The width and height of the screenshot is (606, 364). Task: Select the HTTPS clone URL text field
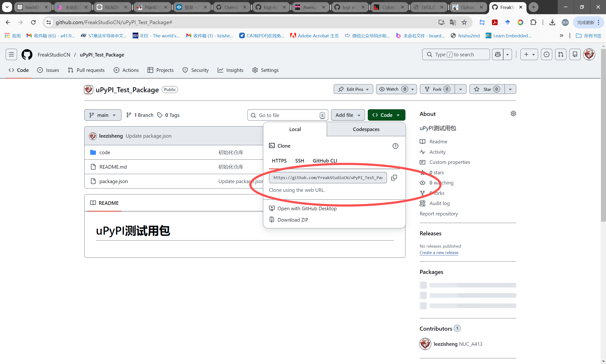[328, 178]
